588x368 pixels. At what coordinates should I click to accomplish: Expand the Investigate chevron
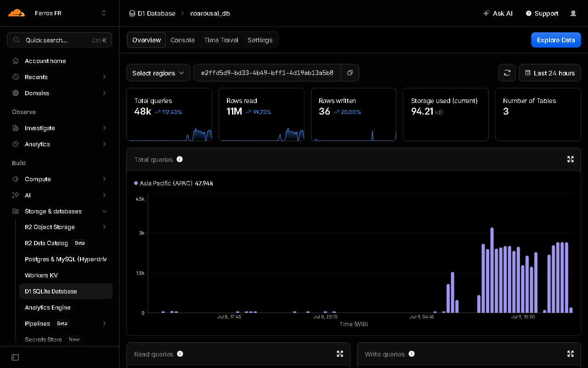pos(104,128)
